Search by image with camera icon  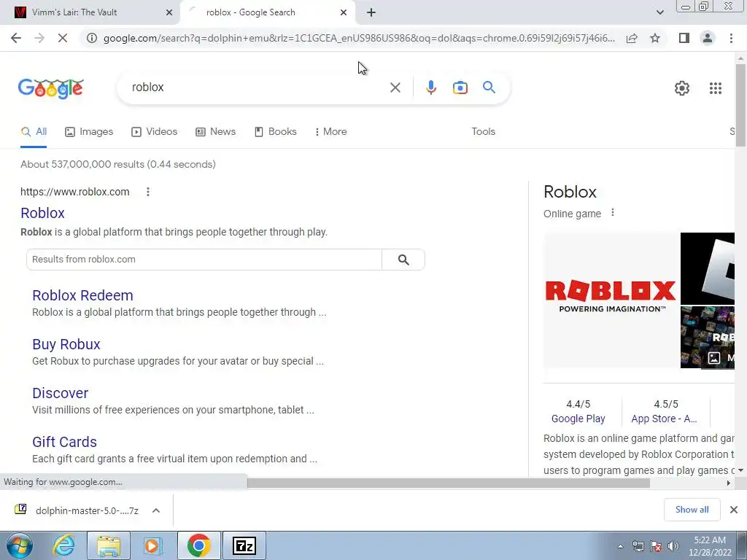[x=460, y=87]
